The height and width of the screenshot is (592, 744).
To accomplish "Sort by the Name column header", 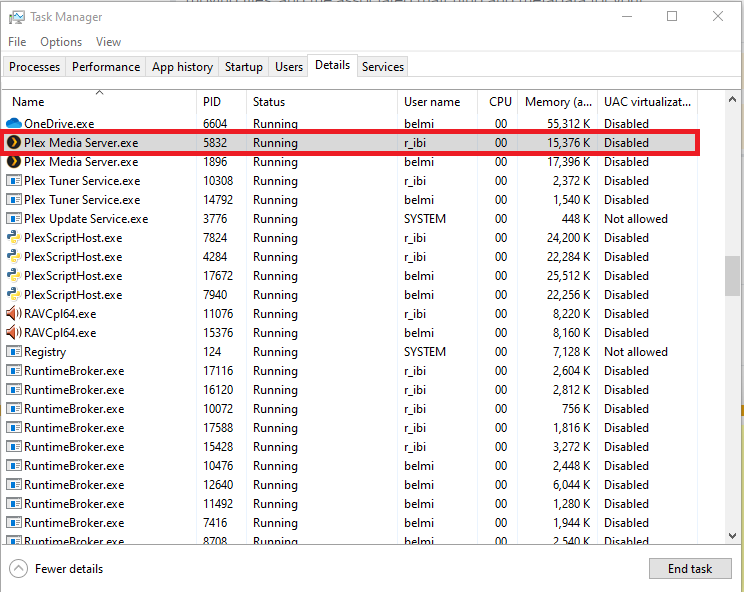I will point(100,102).
